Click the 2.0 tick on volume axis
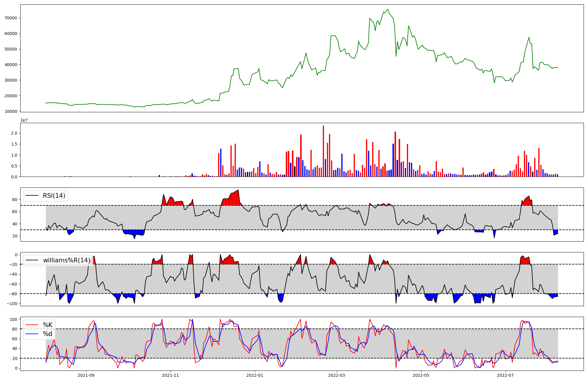The height and width of the screenshot is (382, 588). pyautogui.click(x=14, y=133)
